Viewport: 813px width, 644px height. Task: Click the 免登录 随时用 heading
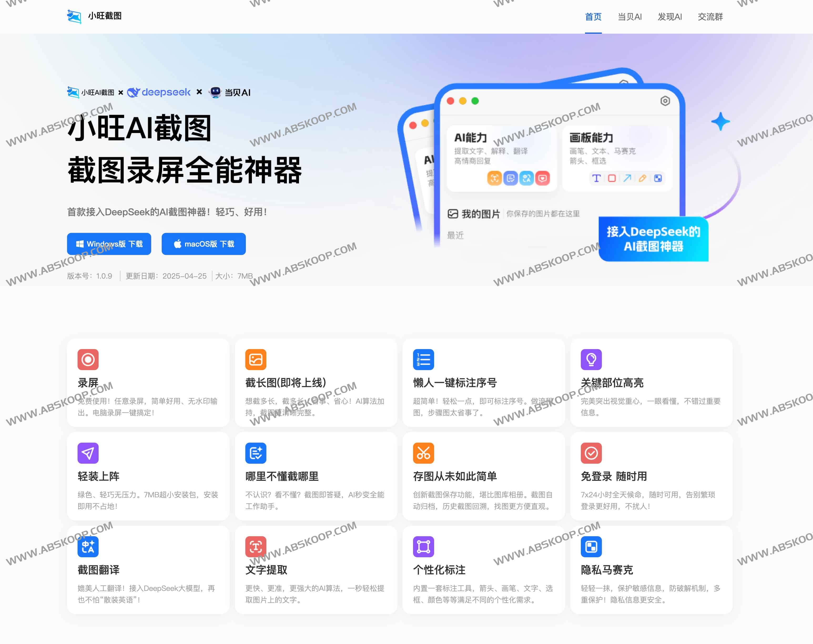pos(613,476)
